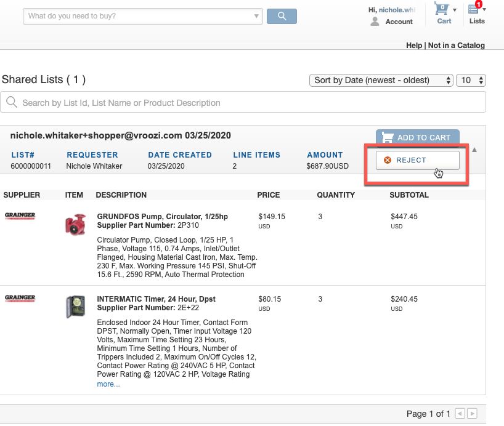Click the LINE ITEMS label
The width and height of the screenshot is (504, 426).
pos(256,155)
